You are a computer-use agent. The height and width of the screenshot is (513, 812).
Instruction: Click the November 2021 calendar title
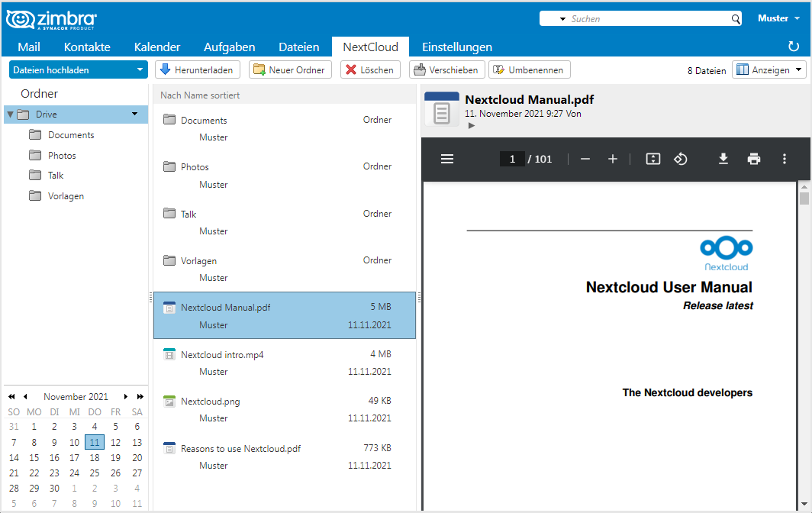pyautogui.click(x=76, y=396)
